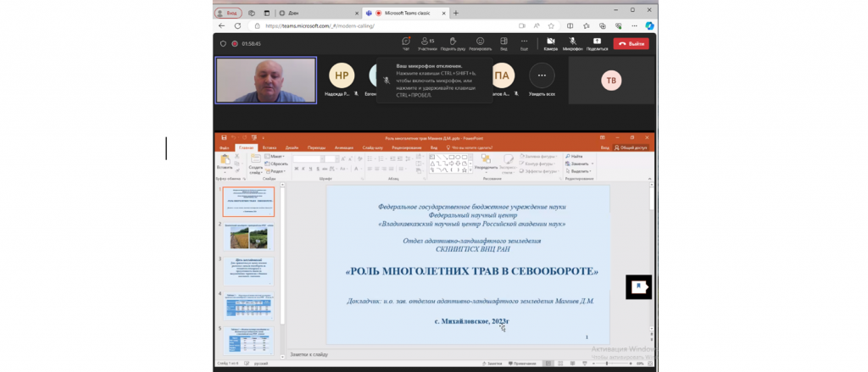Screen dimensions: 868x372
Task: Click the Заметки button in status bar
Action: pos(492,364)
